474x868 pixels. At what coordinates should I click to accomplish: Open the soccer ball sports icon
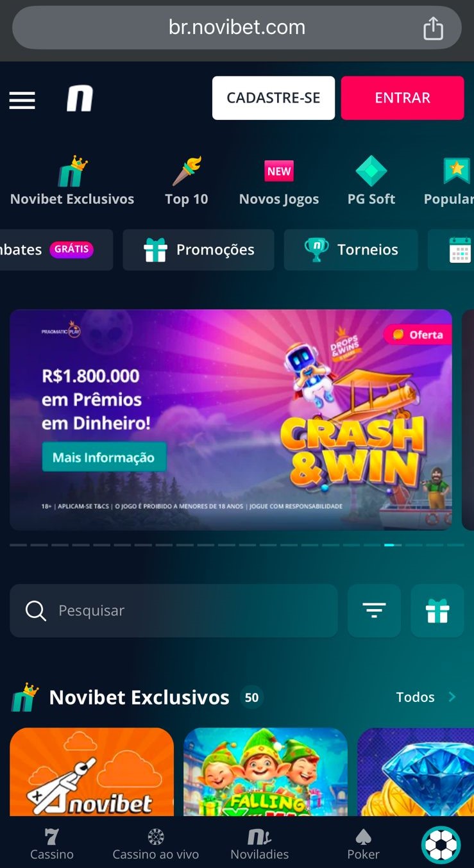pos(441,845)
